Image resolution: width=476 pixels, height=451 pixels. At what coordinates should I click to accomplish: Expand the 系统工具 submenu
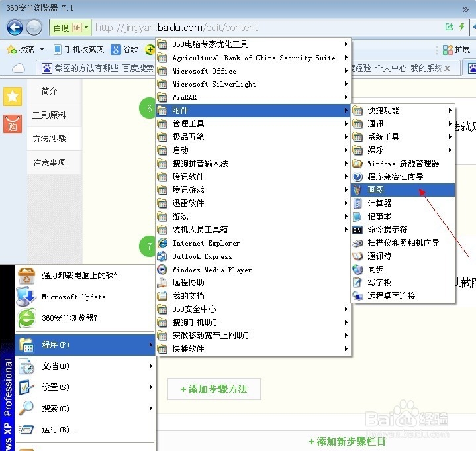point(403,137)
